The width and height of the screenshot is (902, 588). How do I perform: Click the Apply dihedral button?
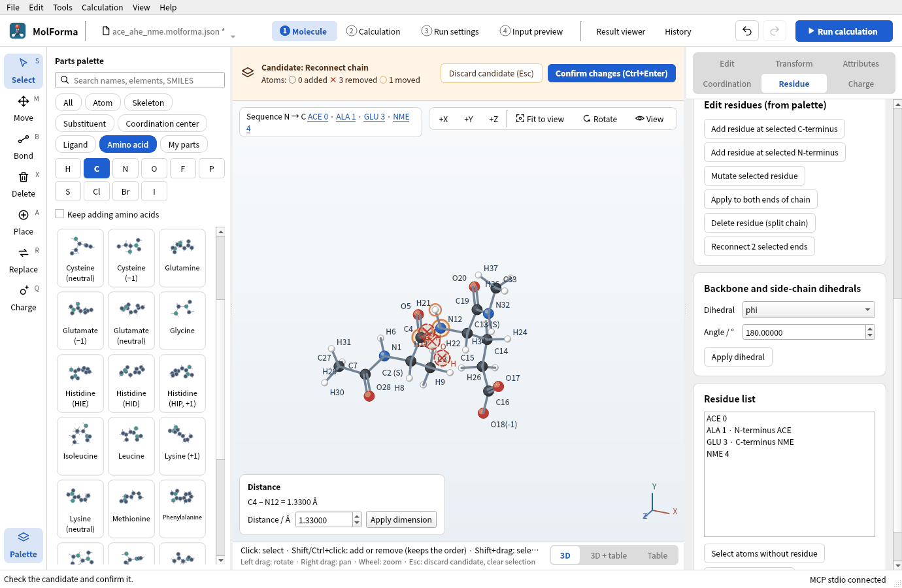coord(738,357)
